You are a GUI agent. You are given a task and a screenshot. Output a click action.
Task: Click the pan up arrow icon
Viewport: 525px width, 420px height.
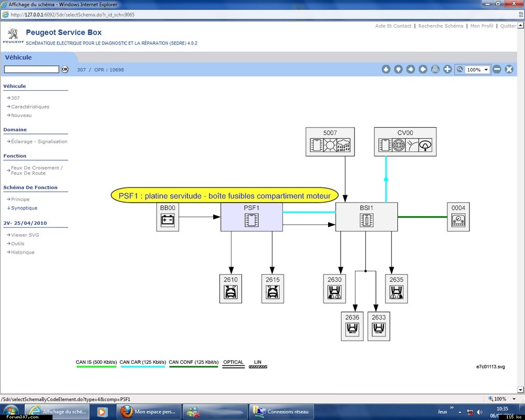click(386, 69)
